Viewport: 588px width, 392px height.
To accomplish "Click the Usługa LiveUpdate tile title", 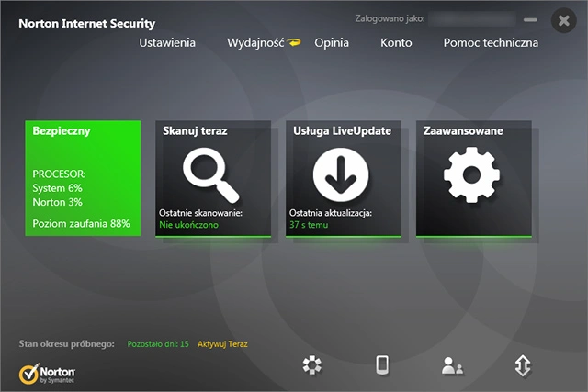I will tap(342, 130).
